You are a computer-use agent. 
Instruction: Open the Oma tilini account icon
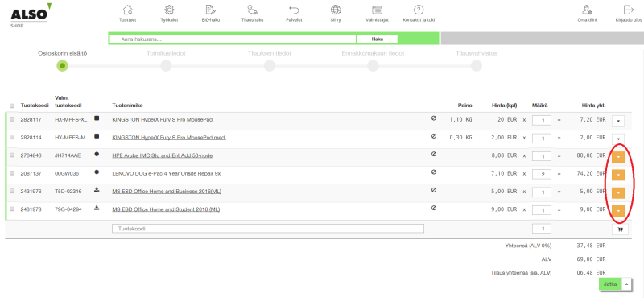click(x=587, y=10)
